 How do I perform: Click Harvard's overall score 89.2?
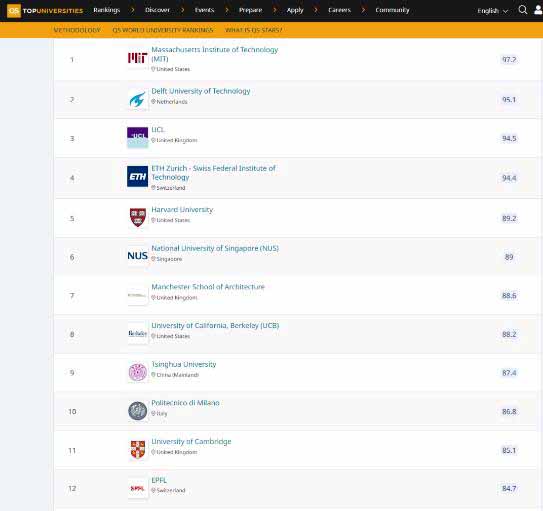tap(509, 218)
